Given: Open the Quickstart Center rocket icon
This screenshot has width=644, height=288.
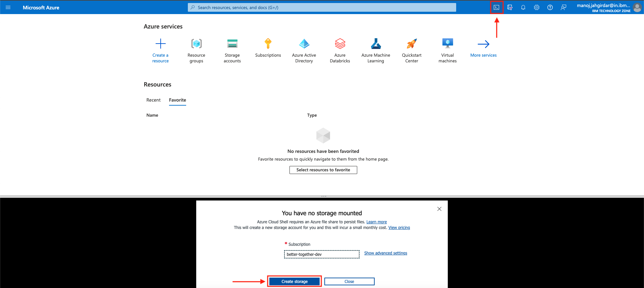Looking at the screenshot, I should pyautogui.click(x=412, y=44).
